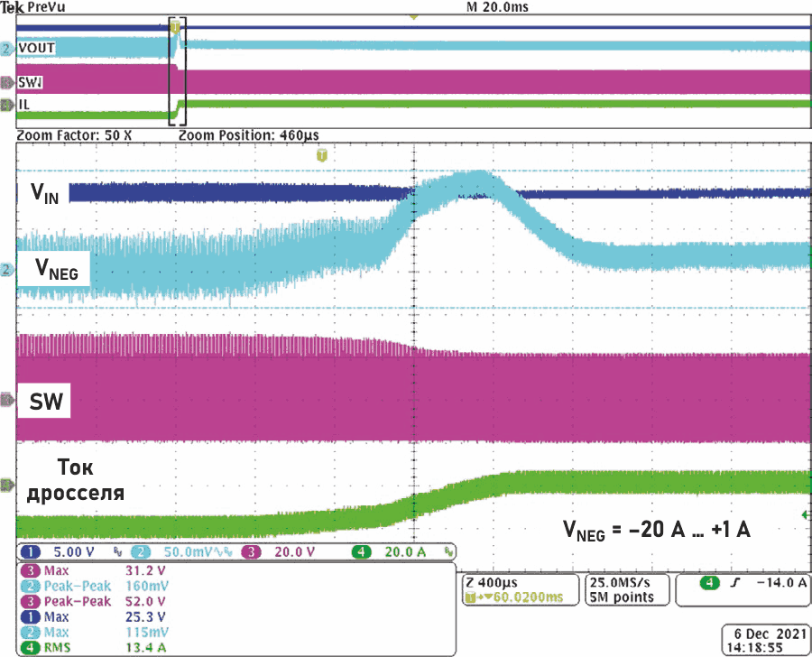Click channel 3 Peak-Peak measurement badge
Viewport: 812px width, 657px height.
click(x=30, y=602)
